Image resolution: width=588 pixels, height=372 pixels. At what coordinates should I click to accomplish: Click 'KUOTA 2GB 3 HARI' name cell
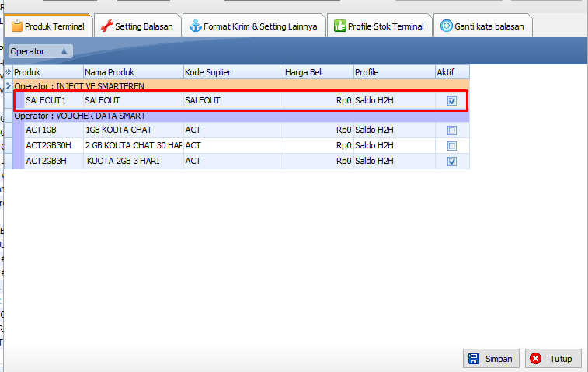pyautogui.click(x=134, y=162)
